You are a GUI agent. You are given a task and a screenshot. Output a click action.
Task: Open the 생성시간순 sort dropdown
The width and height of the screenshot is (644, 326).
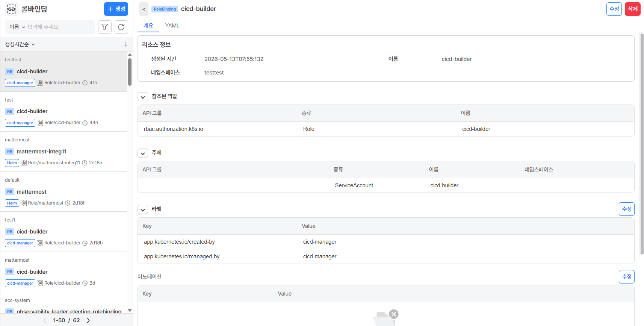coord(20,44)
